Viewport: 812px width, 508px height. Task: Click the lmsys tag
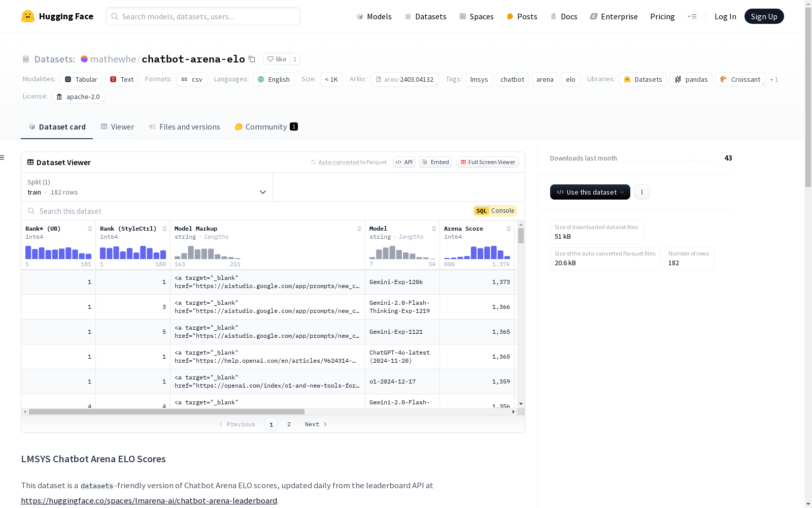pos(479,79)
